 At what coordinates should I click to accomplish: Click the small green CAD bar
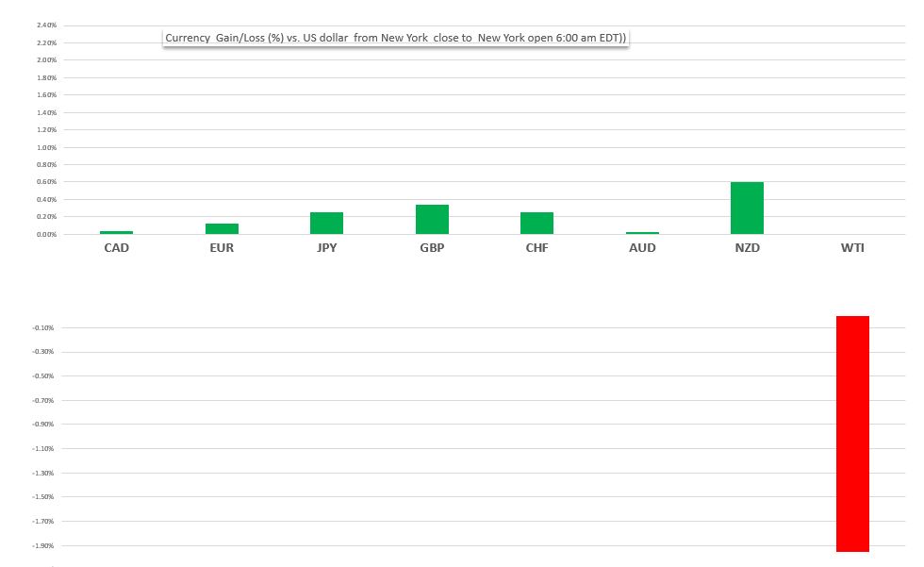pos(116,232)
